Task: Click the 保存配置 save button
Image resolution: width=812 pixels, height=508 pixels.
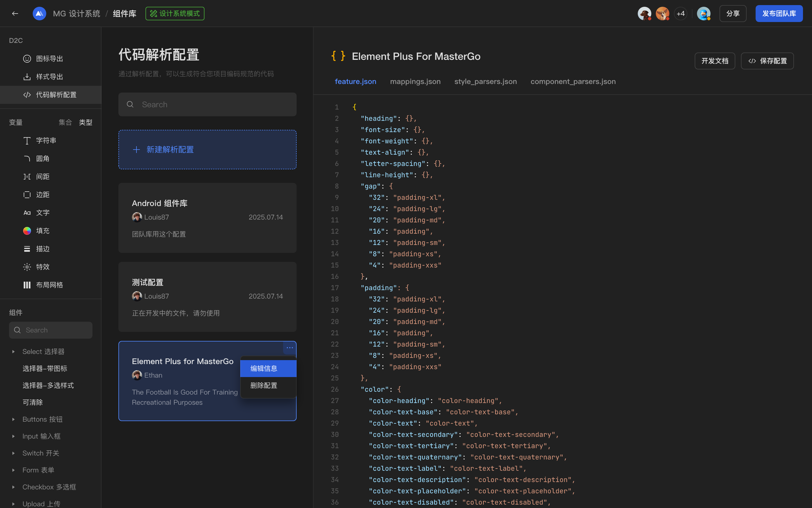Action: [x=767, y=61]
